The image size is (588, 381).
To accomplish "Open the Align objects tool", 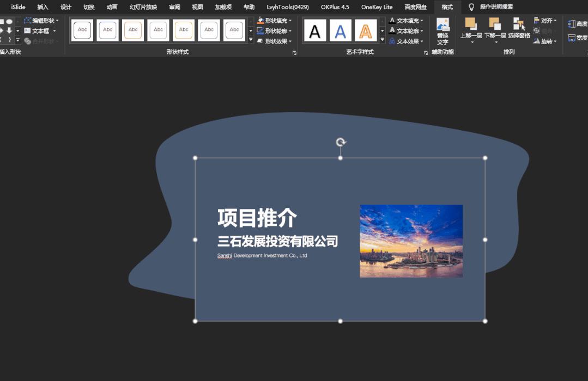I will pyautogui.click(x=544, y=20).
